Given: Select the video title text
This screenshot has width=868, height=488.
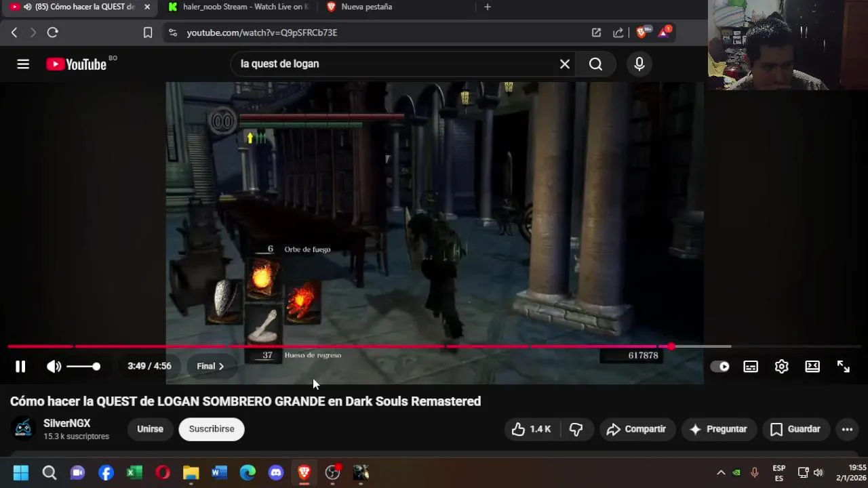Looking at the screenshot, I should [x=245, y=401].
